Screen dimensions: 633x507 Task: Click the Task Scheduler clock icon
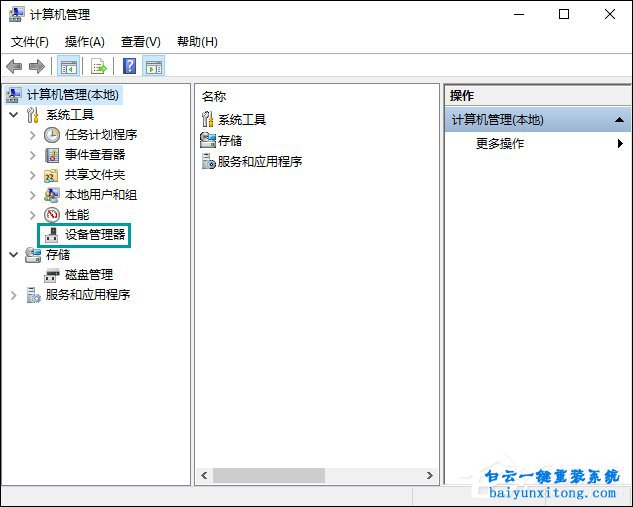pyautogui.click(x=52, y=135)
